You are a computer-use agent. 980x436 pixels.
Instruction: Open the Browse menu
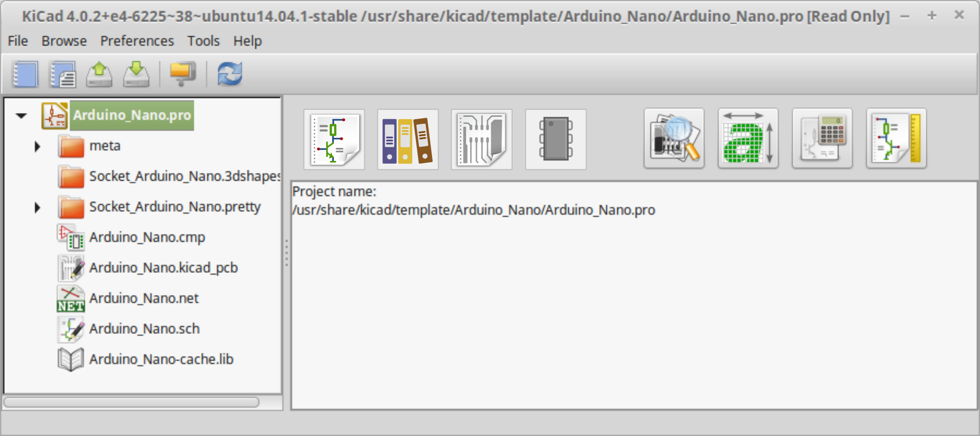[x=64, y=41]
